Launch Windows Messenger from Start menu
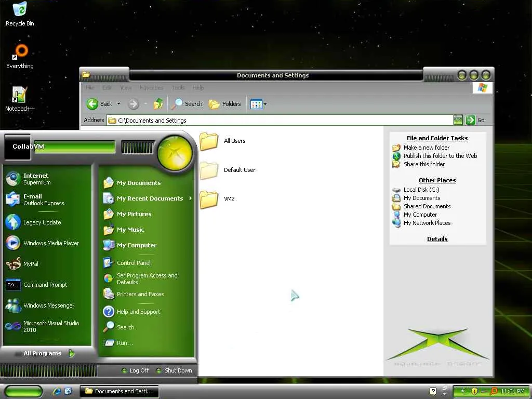This screenshot has height=399, width=532. (x=47, y=305)
